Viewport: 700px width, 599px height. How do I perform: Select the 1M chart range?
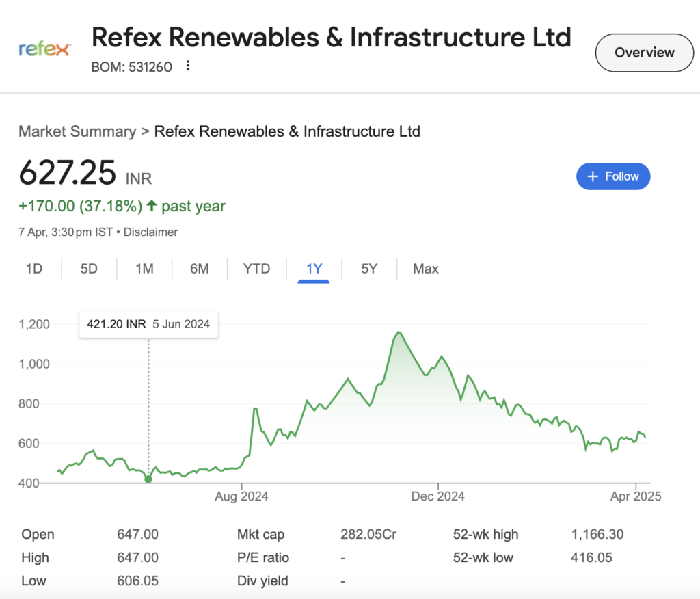[144, 269]
